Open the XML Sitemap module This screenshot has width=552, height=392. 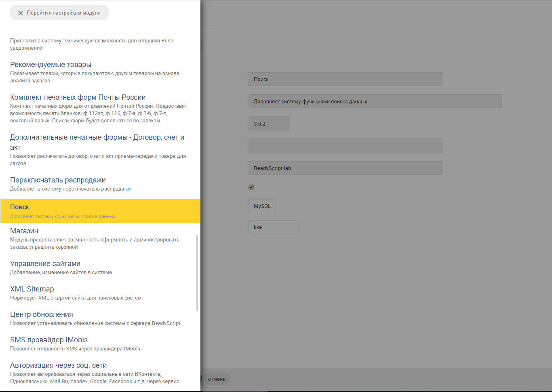click(32, 289)
